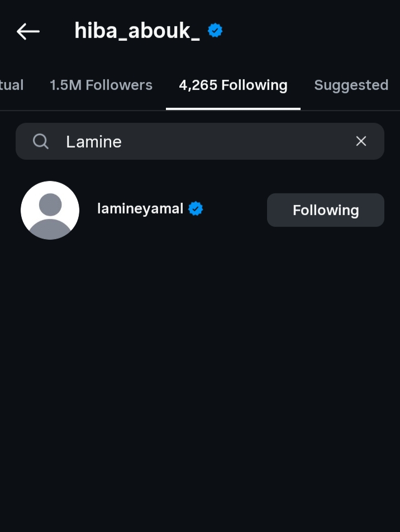
Task: Show the partially visible Mutual tab
Action: pos(12,85)
